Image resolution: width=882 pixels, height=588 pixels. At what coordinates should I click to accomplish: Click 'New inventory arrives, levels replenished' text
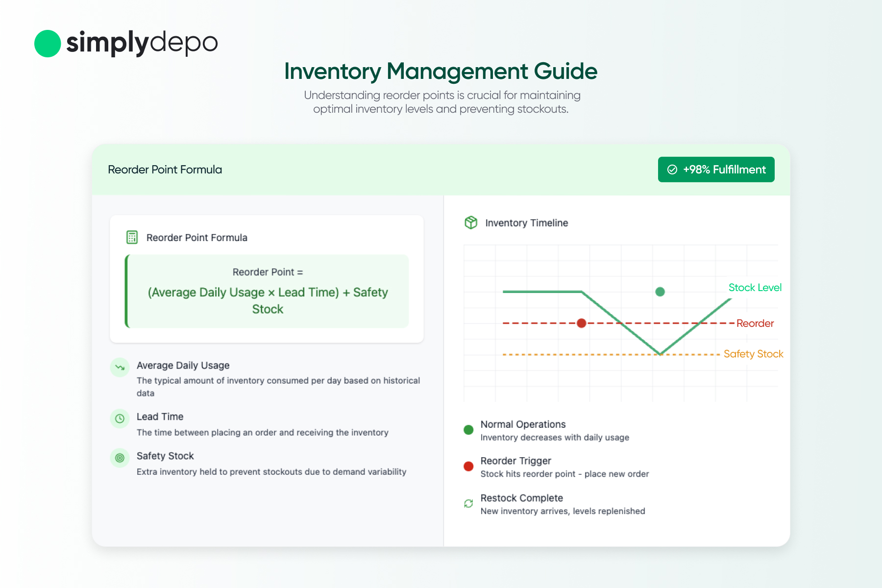click(x=563, y=511)
